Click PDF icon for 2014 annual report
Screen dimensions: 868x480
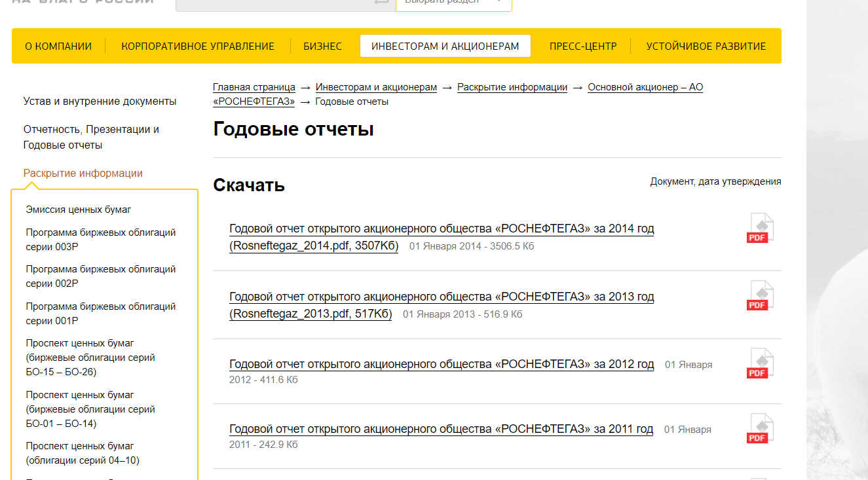(760, 229)
